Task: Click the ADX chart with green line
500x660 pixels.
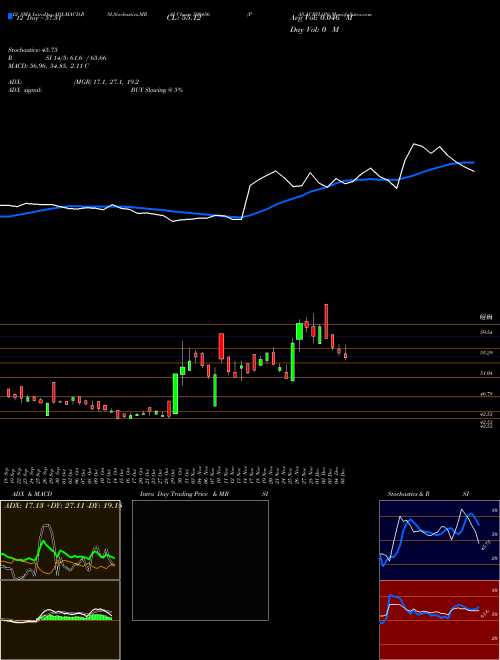Action: 60,540
